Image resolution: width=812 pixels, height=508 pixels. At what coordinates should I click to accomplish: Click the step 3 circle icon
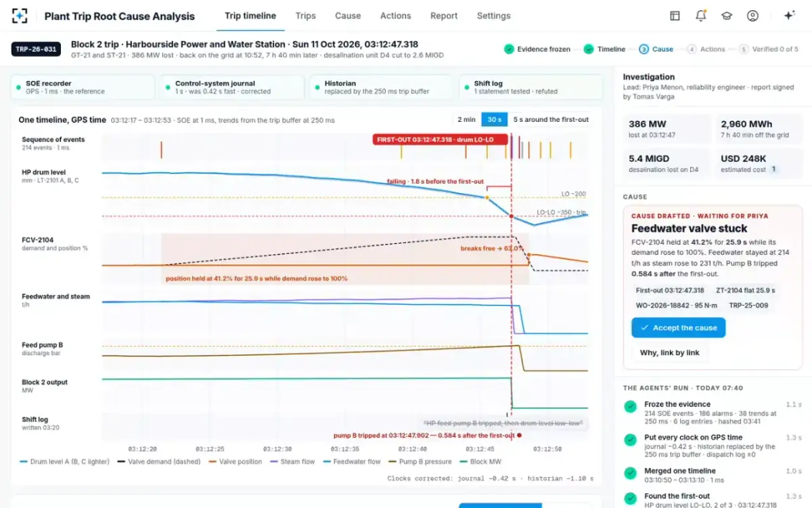point(644,49)
